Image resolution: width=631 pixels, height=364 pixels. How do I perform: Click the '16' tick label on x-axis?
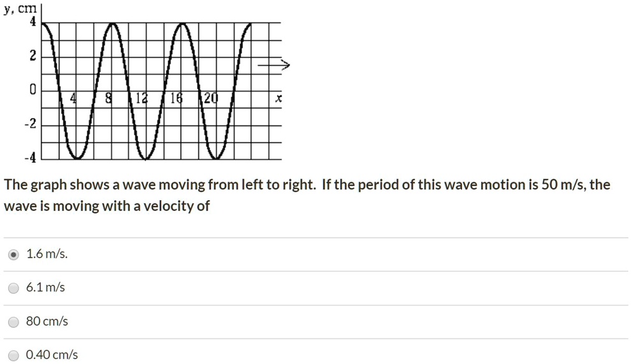click(x=177, y=98)
